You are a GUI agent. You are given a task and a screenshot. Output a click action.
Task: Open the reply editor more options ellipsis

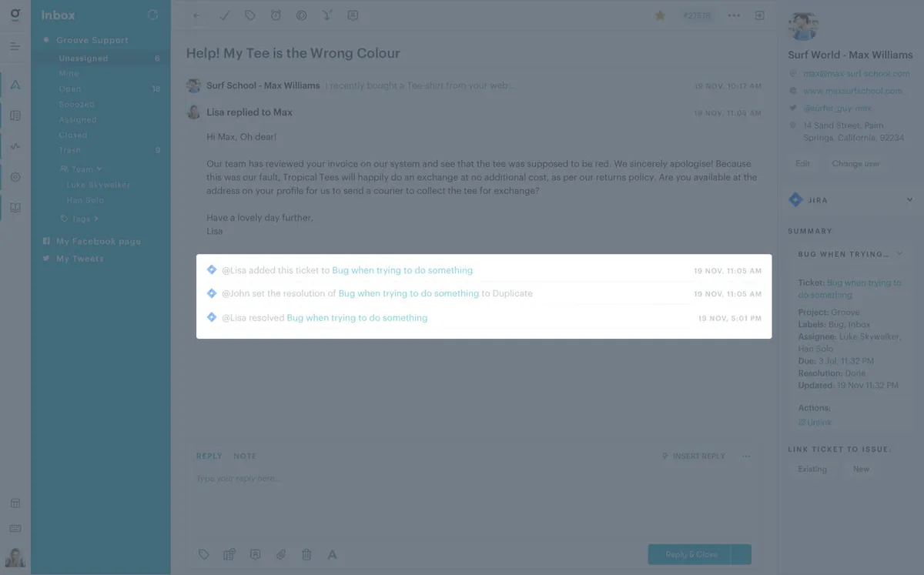(x=746, y=456)
